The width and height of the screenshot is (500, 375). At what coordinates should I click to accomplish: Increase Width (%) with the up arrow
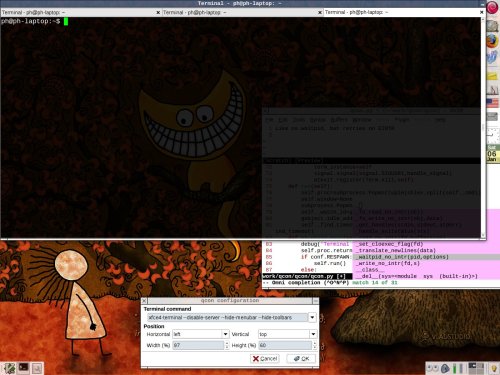point(227,343)
